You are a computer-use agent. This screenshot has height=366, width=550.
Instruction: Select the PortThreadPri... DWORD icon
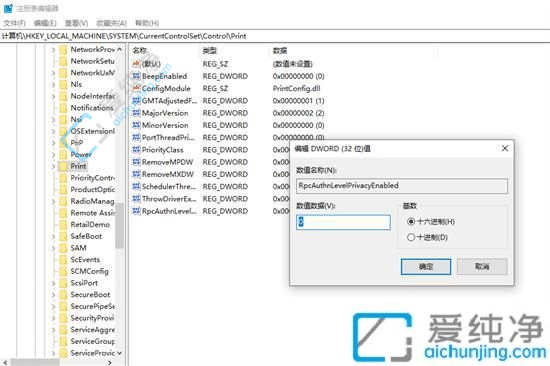[136, 137]
